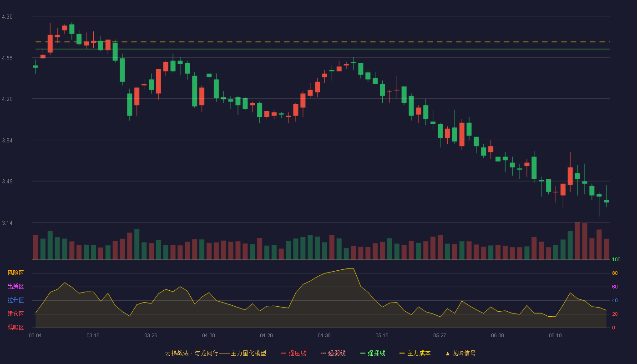Image resolution: width=637 pixels, height=364 pixels.
Task: Click the 05-27 date label
Action: point(440,335)
